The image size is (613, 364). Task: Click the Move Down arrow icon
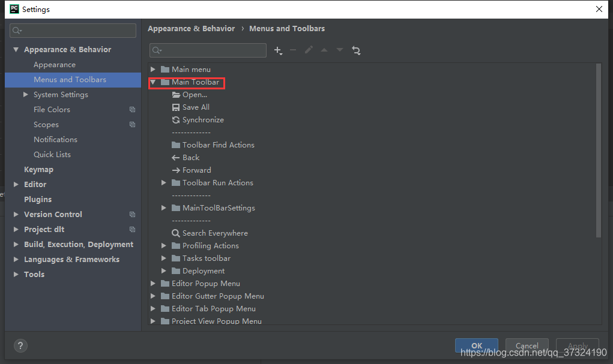pyautogui.click(x=340, y=50)
